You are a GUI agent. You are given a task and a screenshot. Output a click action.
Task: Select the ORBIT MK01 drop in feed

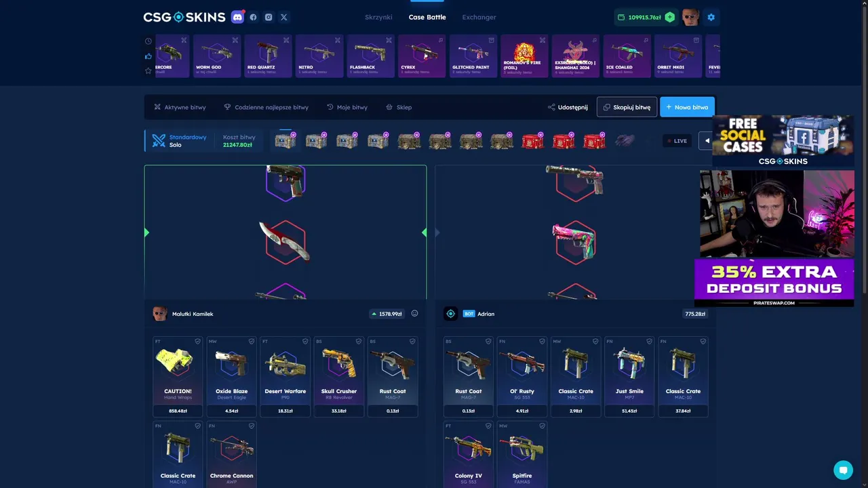pos(678,56)
